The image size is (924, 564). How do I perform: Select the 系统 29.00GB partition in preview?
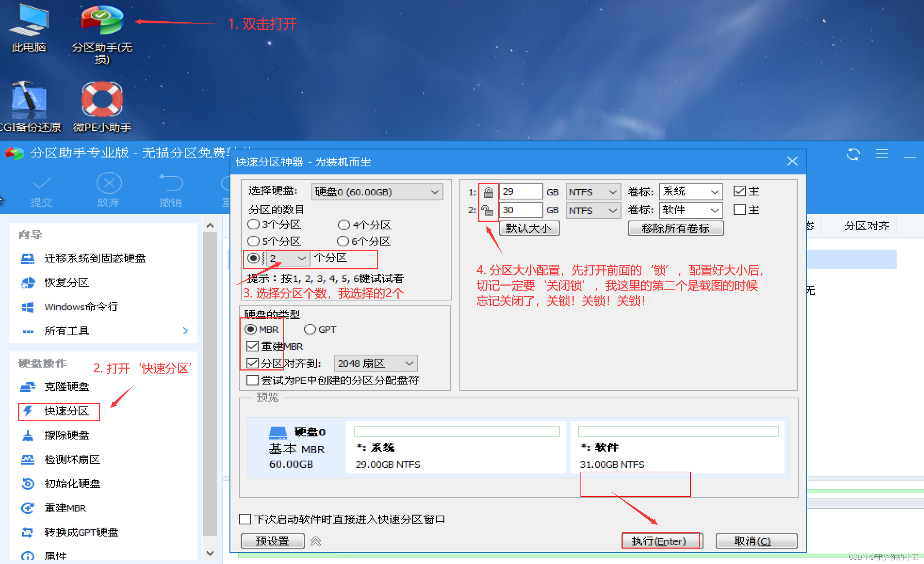(x=456, y=447)
